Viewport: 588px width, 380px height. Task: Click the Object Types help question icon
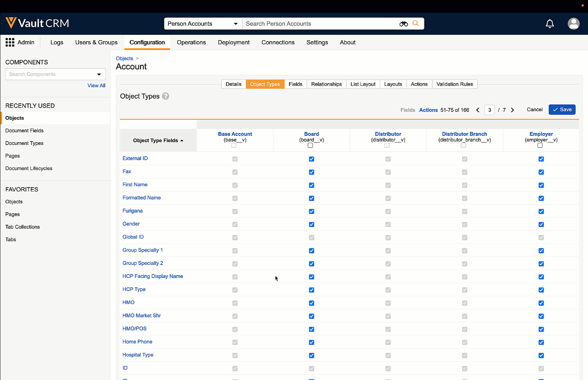coord(165,96)
